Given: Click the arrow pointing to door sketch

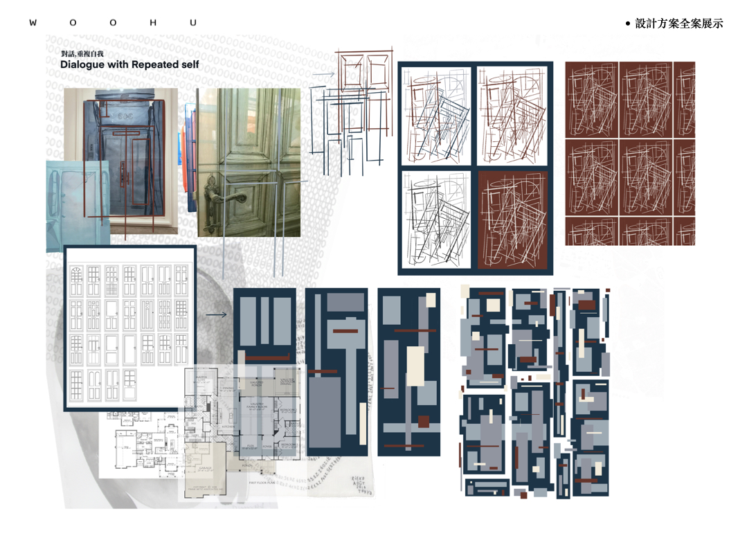Looking at the screenshot, I should pyautogui.click(x=323, y=74).
